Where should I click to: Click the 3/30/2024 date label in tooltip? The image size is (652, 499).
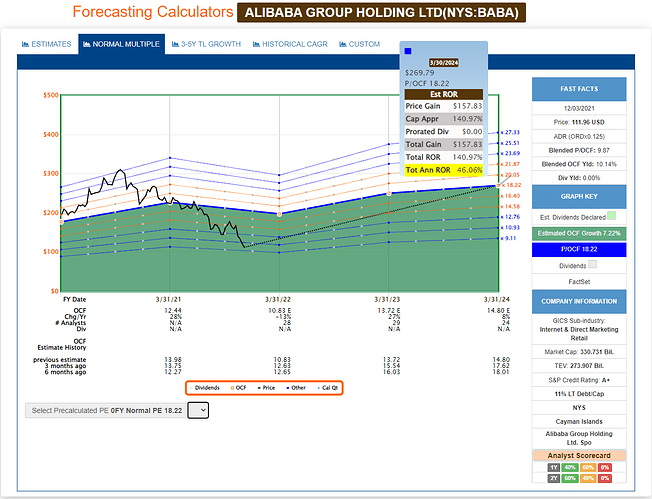[x=444, y=63]
